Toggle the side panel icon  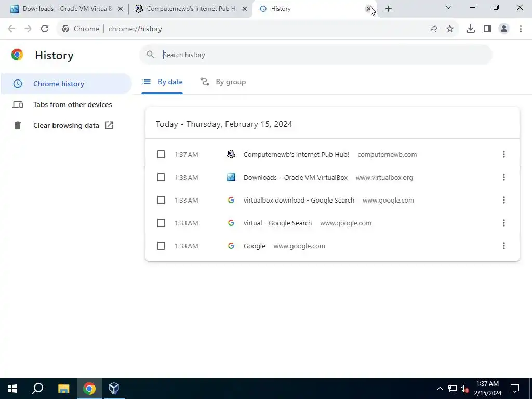coord(487,29)
